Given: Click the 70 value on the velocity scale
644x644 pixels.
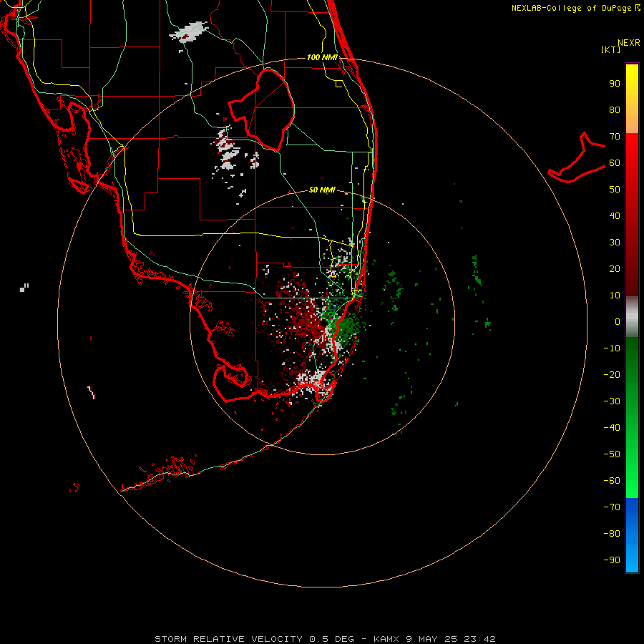Looking at the screenshot, I should click(615, 137).
